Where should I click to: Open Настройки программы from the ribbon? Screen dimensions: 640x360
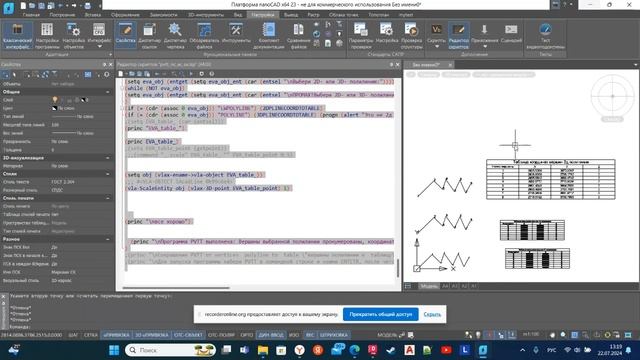[x=47, y=36]
